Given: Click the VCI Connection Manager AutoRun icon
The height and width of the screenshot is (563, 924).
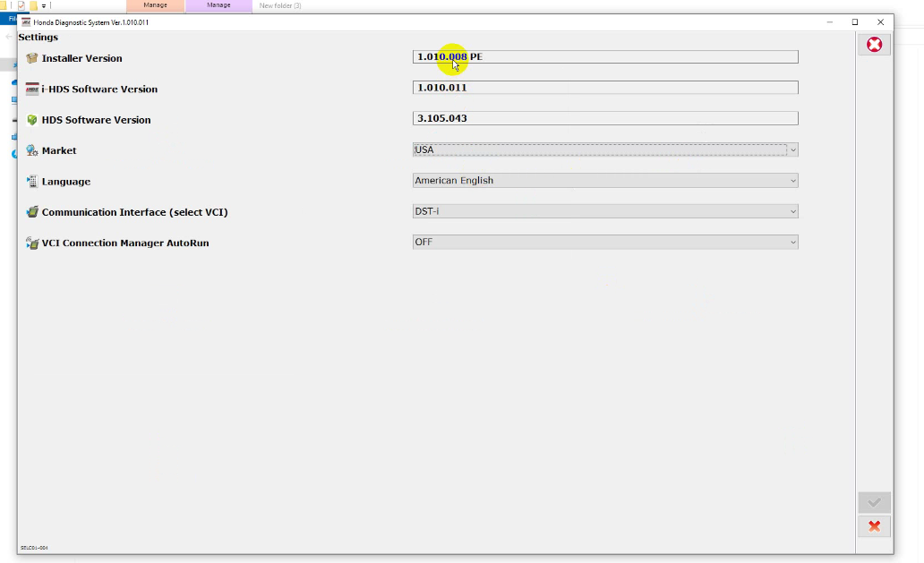Looking at the screenshot, I should pyautogui.click(x=32, y=243).
